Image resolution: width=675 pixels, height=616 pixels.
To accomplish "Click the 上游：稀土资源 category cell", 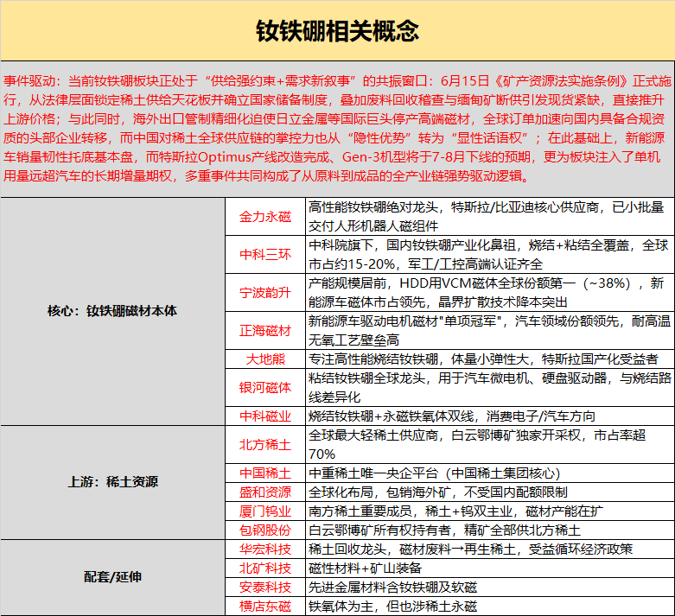I will tap(112, 482).
